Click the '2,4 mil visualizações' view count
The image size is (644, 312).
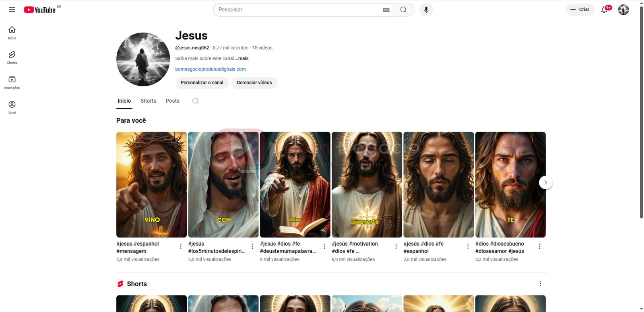(138, 260)
